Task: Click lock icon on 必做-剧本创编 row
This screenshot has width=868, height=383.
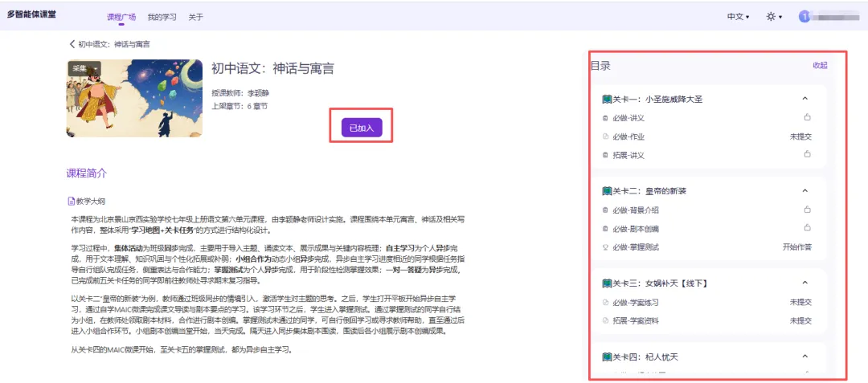Action: (808, 228)
